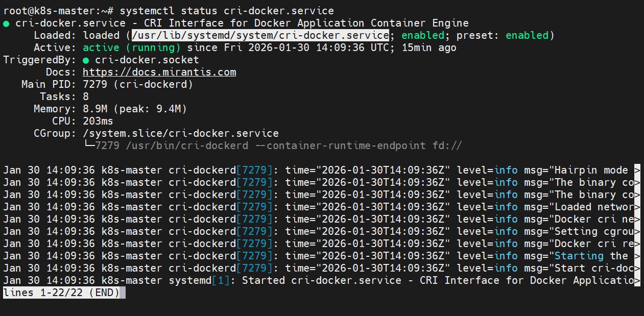Image resolution: width=644 pixels, height=316 pixels.
Task: Click the truncation marker after "Docker Applicatio"
Action: coord(637,281)
